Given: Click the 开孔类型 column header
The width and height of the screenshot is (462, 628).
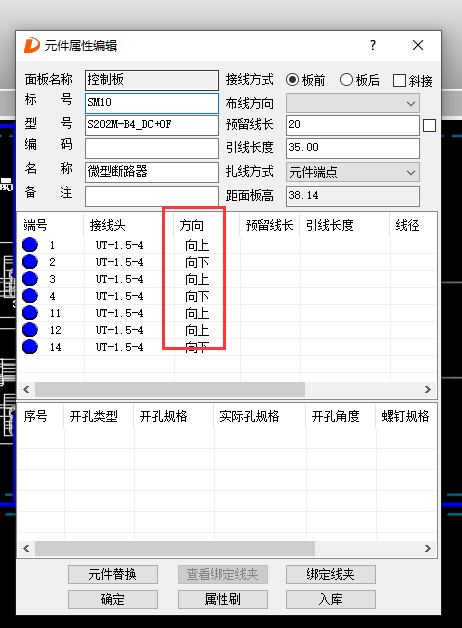Looking at the screenshot, I should [94, 417].
